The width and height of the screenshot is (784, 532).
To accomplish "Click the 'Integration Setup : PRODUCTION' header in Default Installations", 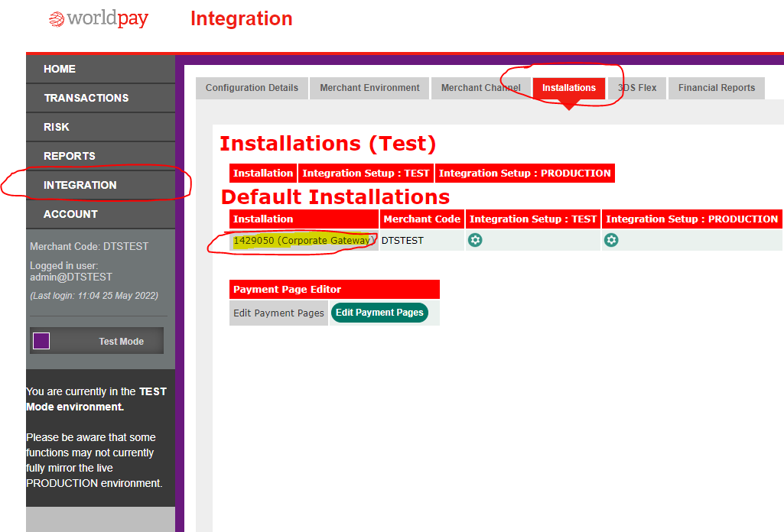I will [692, 219].
